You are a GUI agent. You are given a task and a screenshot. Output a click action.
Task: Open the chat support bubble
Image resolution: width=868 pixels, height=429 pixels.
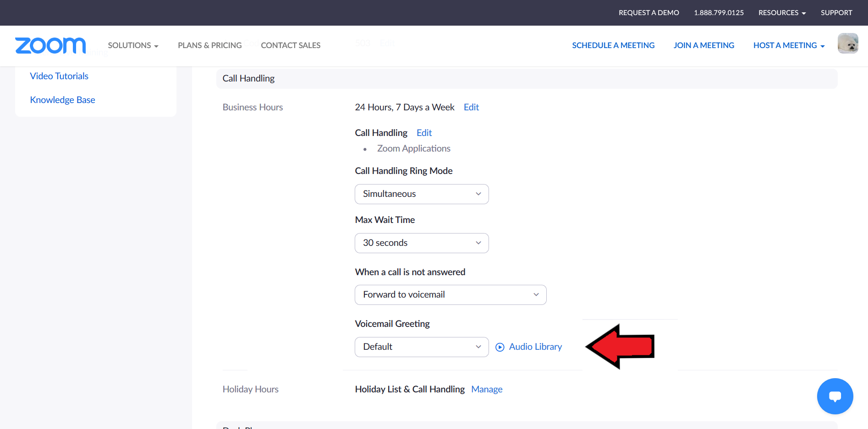pos(835,396)
